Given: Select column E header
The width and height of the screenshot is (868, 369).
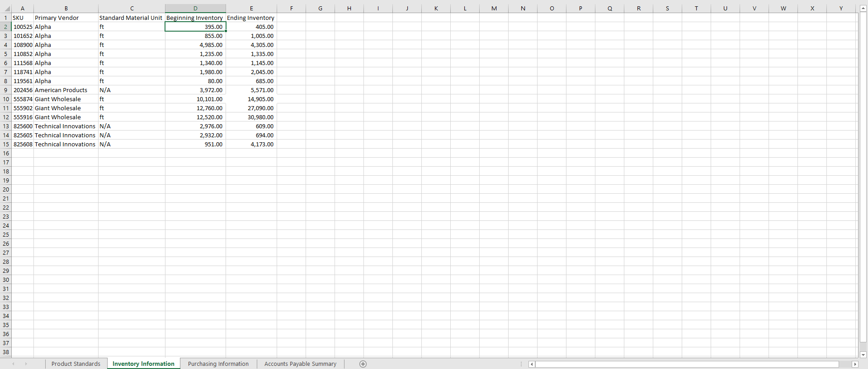Looking at the screenshot, I should point(251,9).
